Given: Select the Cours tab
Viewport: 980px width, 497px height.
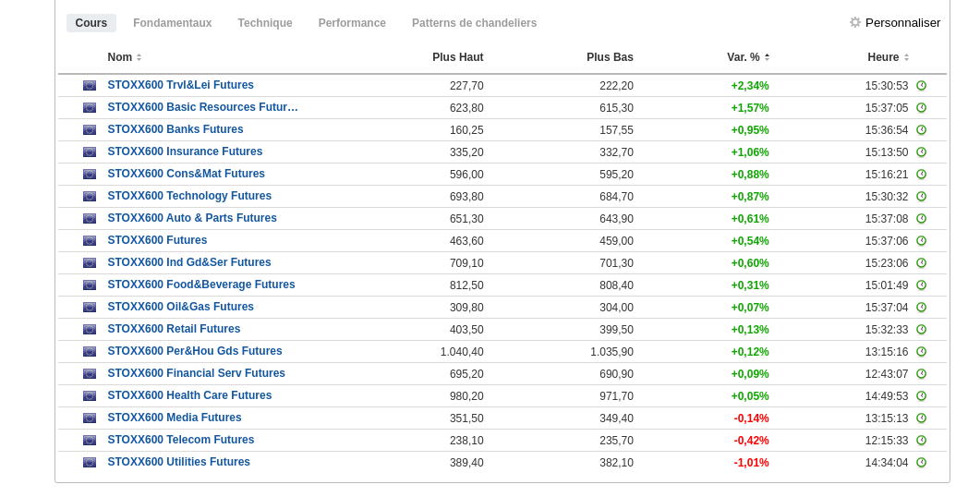Looking at the screenshot, I should (x=91, y=23).
